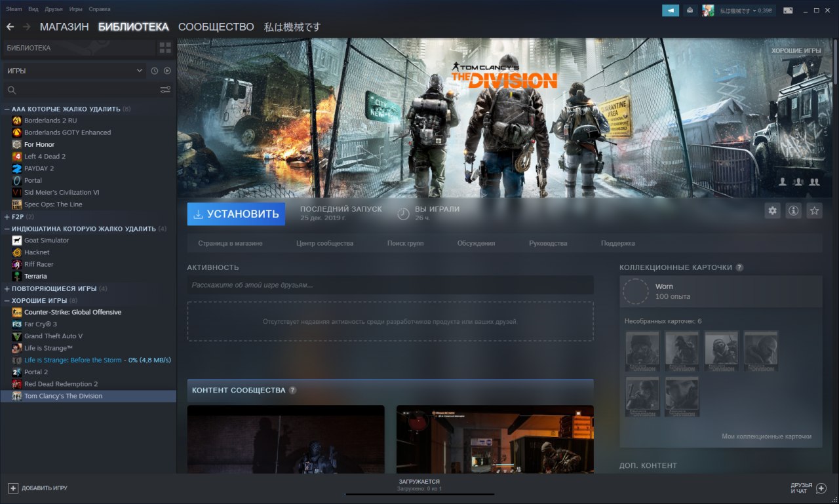Expand the F2P category
This screenshot has width=839, height=504.
(7, 216)
